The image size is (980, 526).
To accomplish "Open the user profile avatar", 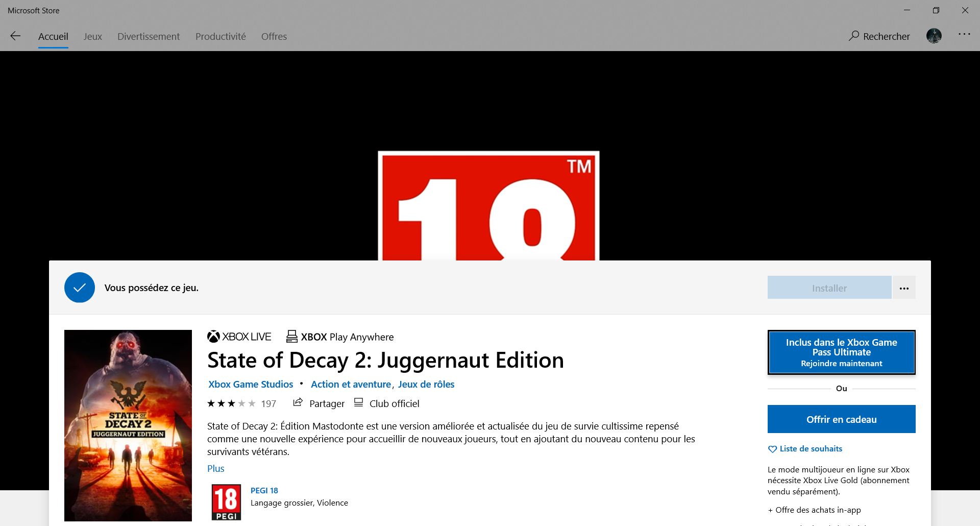I will [934, 36].
